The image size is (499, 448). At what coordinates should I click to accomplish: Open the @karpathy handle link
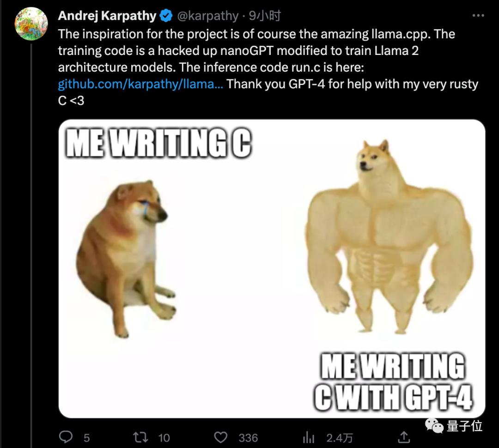(207, 16)
